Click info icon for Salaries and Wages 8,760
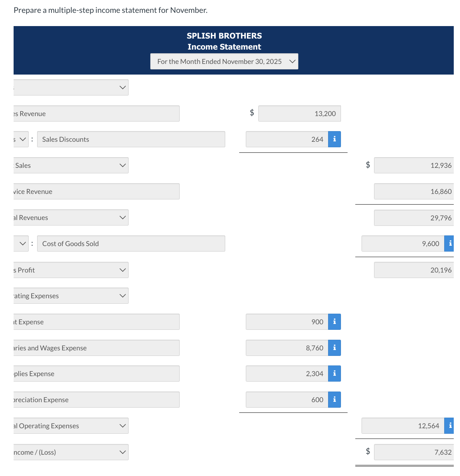The height and width of the screenshot is (476, 460). pyautogui.click(x=334, y=348)
